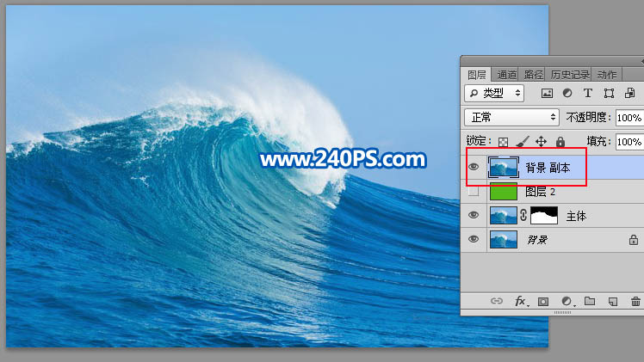Add a layer mask

point(543,302)
